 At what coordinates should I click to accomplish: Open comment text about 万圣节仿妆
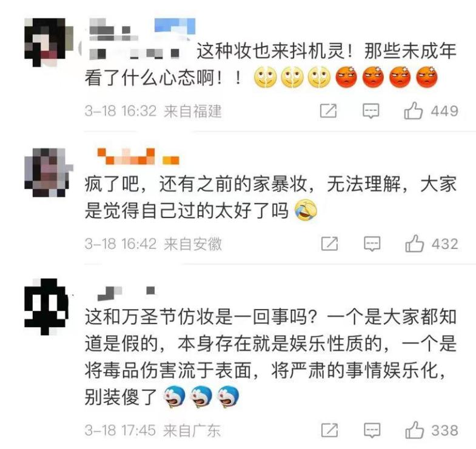(x=270, y=356)
